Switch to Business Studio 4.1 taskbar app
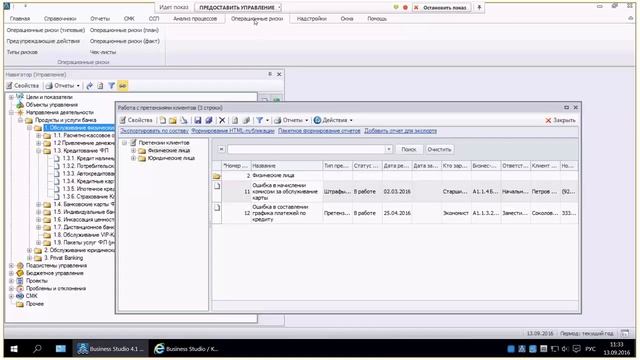Screen dimensions: 640x360 coord(111,349)
